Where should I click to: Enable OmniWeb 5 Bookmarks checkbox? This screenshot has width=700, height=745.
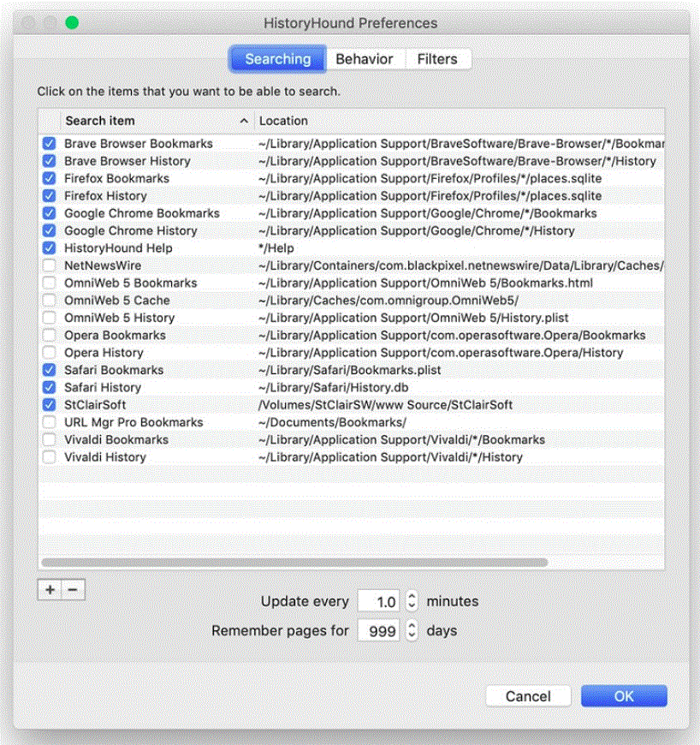point(49,283)
